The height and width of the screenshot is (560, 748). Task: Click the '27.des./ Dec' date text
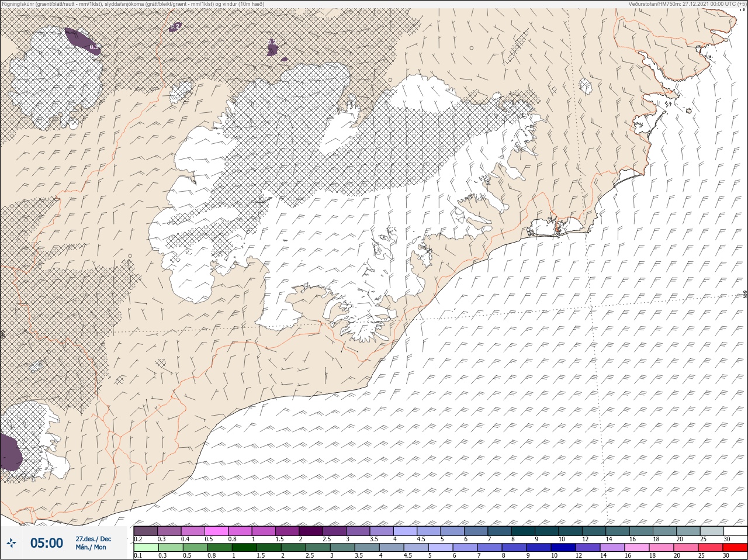click(x=93, y=538)
